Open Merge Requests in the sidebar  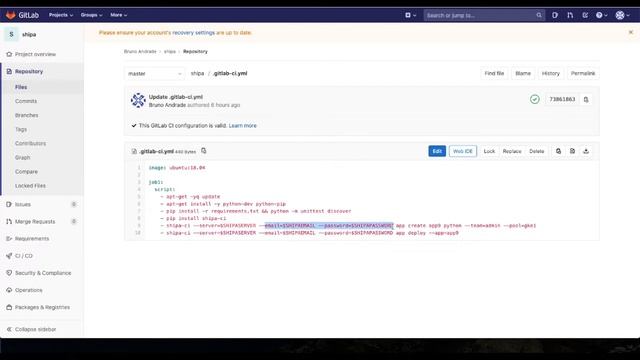pos(35,222)
